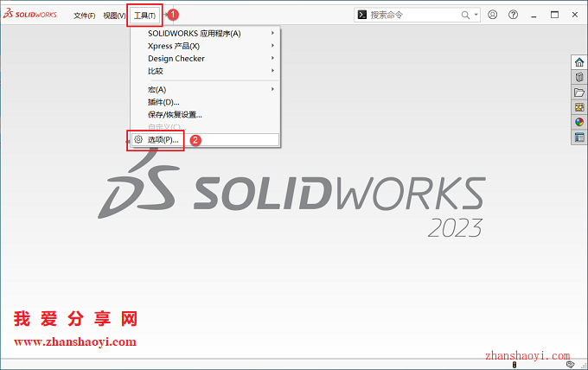Choose 插件(D)... from the menu
This screenshot has width=588, height=370.
205,102
